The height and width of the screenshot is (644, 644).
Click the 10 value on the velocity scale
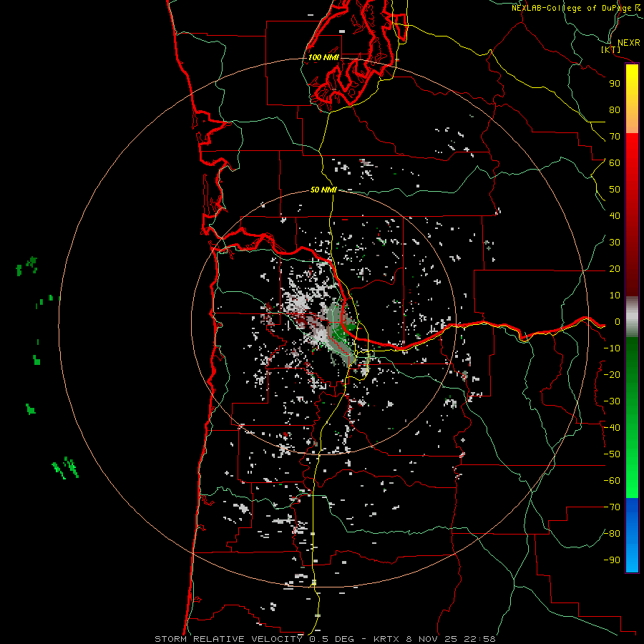(x=615, y=296)
